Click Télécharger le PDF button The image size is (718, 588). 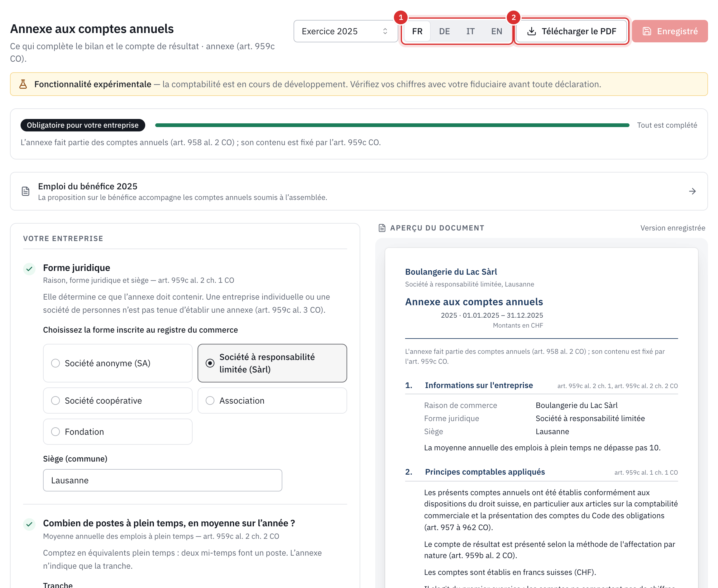point(571,31)
